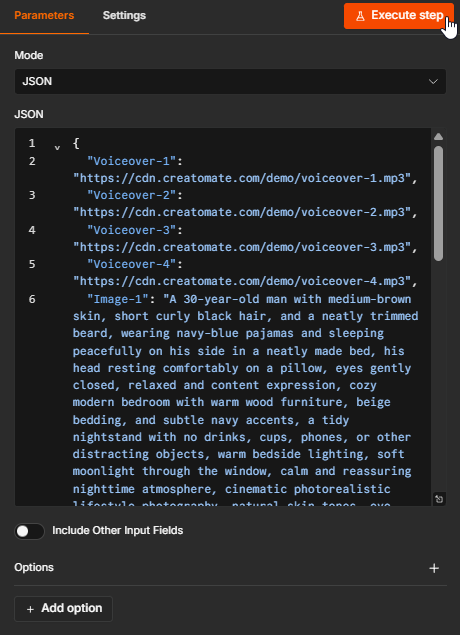Click line number 2 in the editor gutter
The height and width of the screenshot is (635, 460).
(x=32, y=161)
